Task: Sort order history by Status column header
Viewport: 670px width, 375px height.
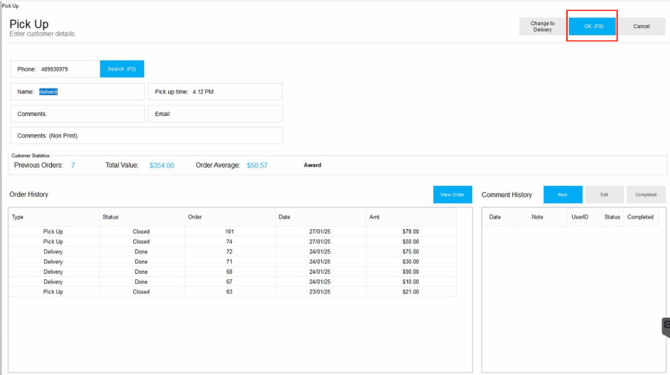Action: 142,217
